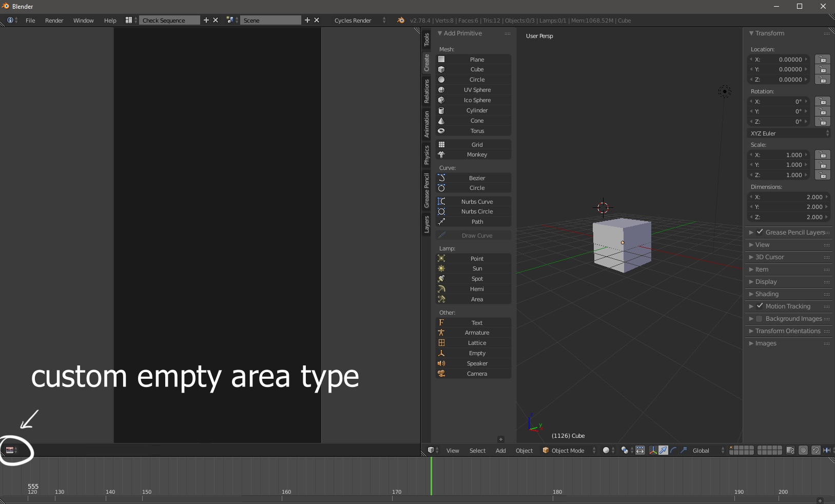Add a Sun lamp

click(473, 268)
